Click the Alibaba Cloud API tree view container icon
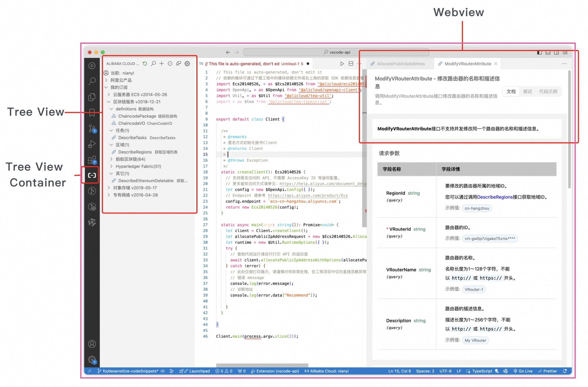 click(92, 175)
